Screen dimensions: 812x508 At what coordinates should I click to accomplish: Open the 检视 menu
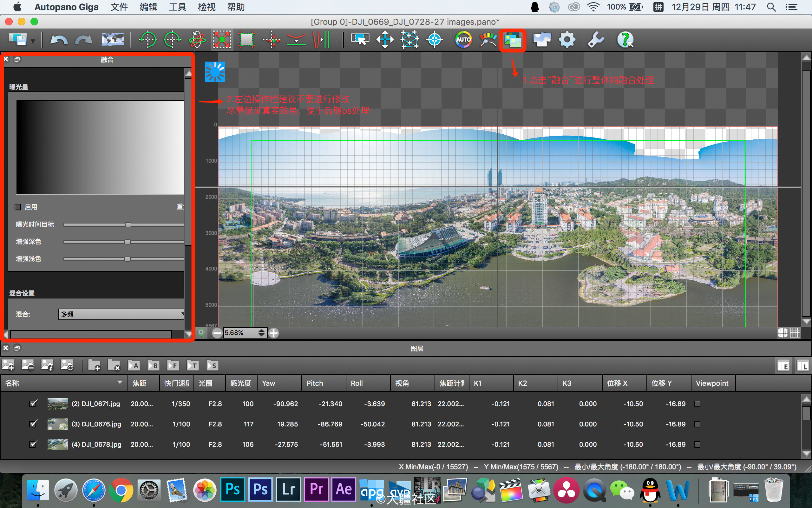click(207, 7)
